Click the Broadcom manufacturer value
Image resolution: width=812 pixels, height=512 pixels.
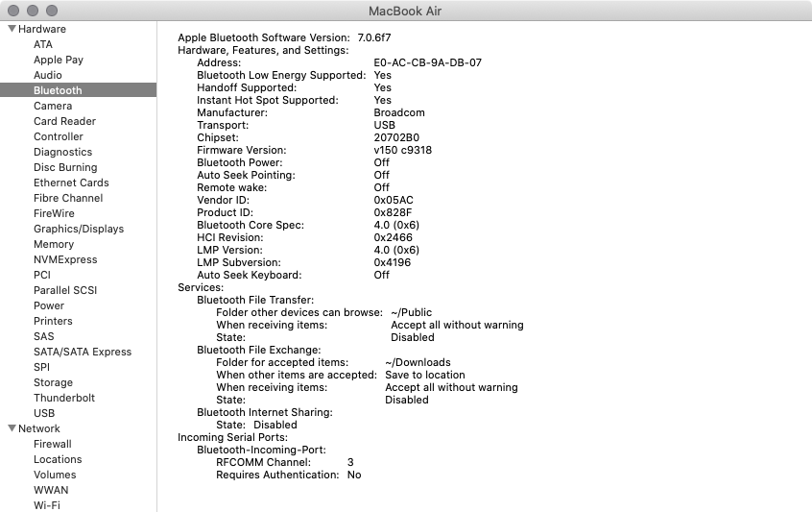399,112
